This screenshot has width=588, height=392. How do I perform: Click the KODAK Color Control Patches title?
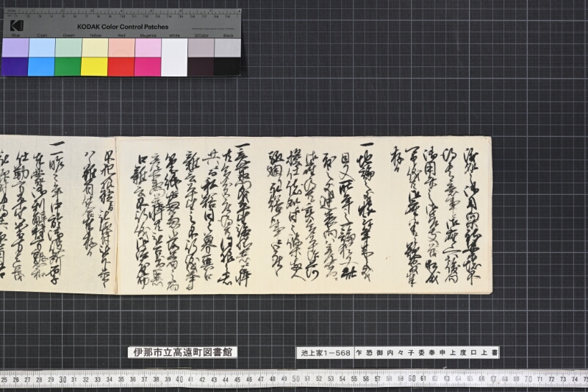click(123, 27)
